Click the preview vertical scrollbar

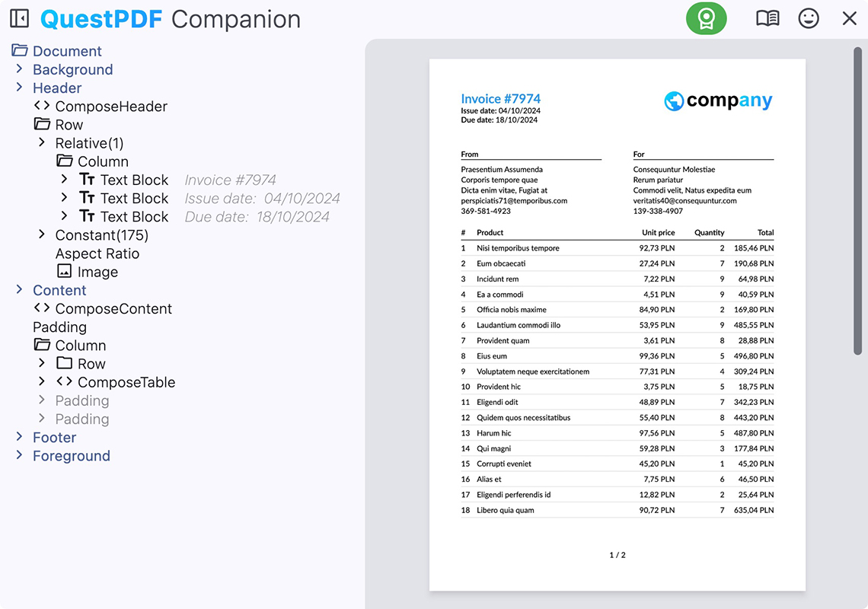[857, 199]
